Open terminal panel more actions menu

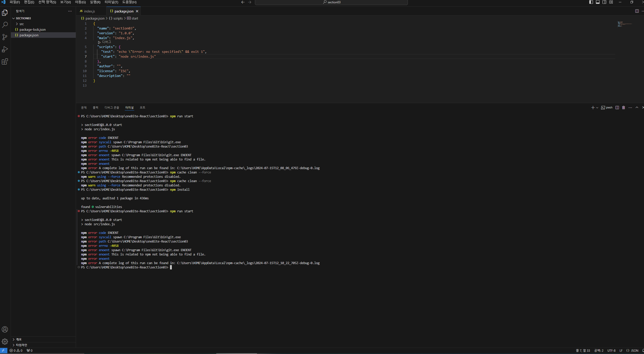click(630, 108)
